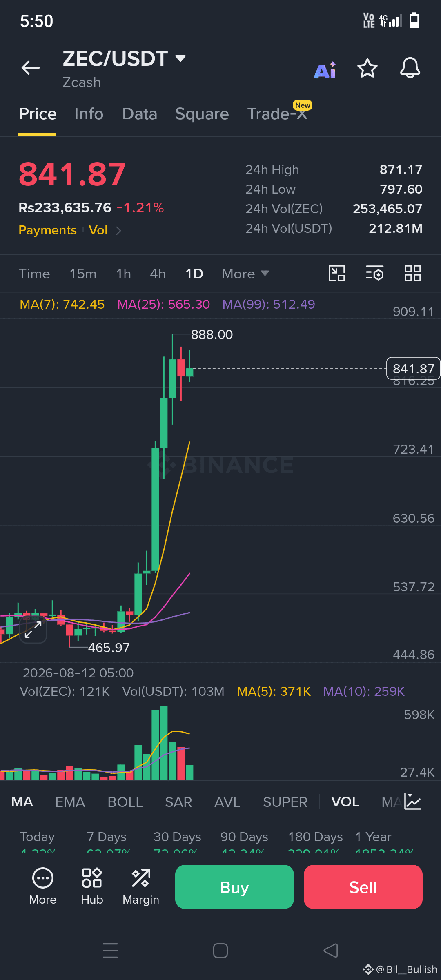Tap the 841.87 current price tag

pyautogui.click(x=413, y=368)
